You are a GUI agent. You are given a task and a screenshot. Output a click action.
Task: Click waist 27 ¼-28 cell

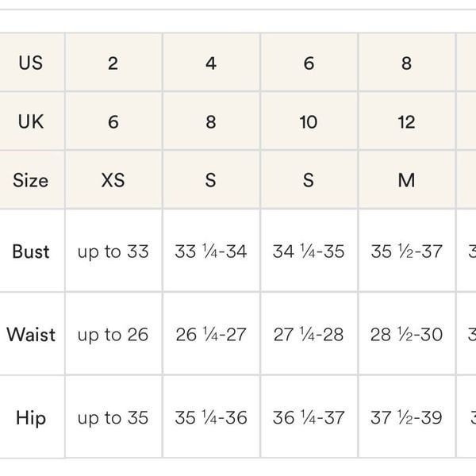tap(309, 334)
